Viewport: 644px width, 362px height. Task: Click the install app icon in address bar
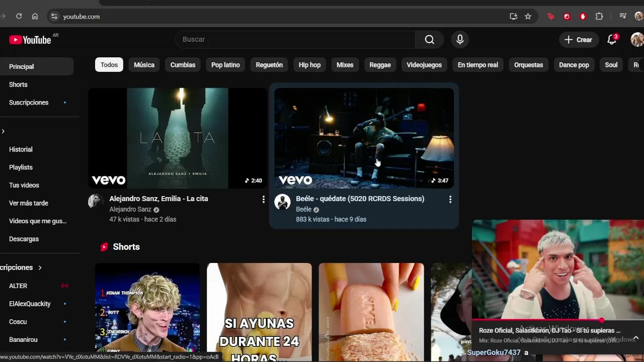[x=513, y=16]
